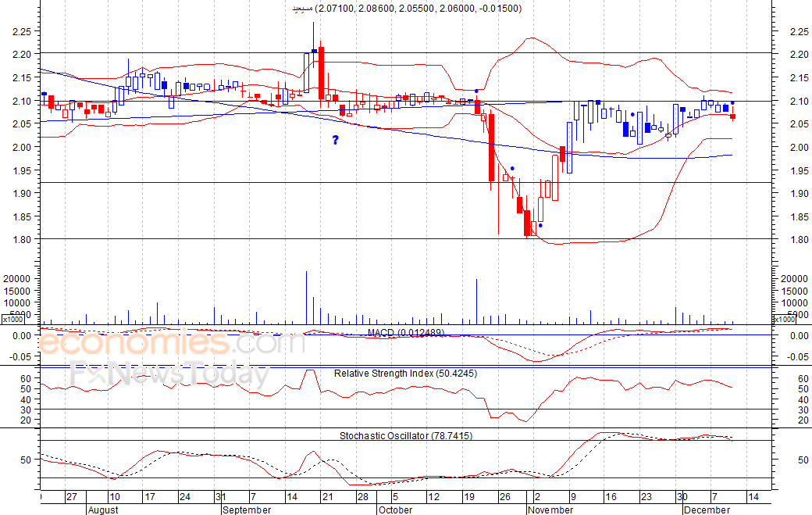Select the date label 17 in August

click(150, 497)
